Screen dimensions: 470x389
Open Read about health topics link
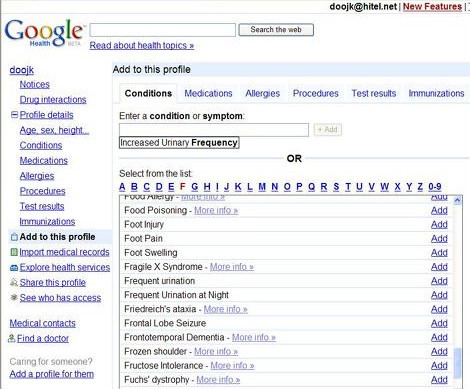click(142, 45)
